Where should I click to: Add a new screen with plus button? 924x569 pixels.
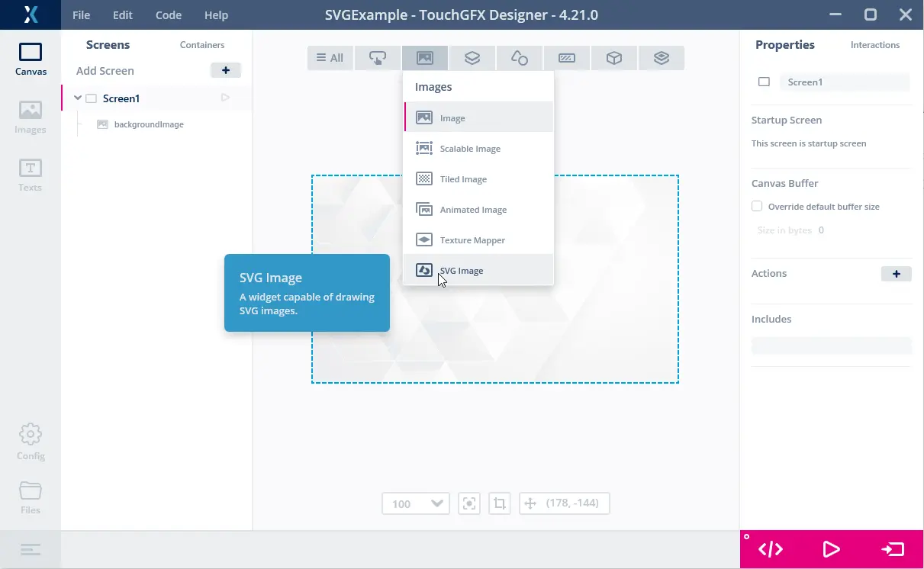[x=225, y=70]
